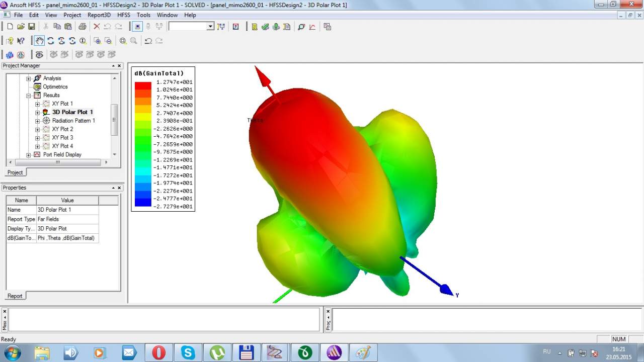Screen dimensions: 644x362
Task: Click the Value column header in Properties
Action: pyautogui.click(x=67, y=200)
